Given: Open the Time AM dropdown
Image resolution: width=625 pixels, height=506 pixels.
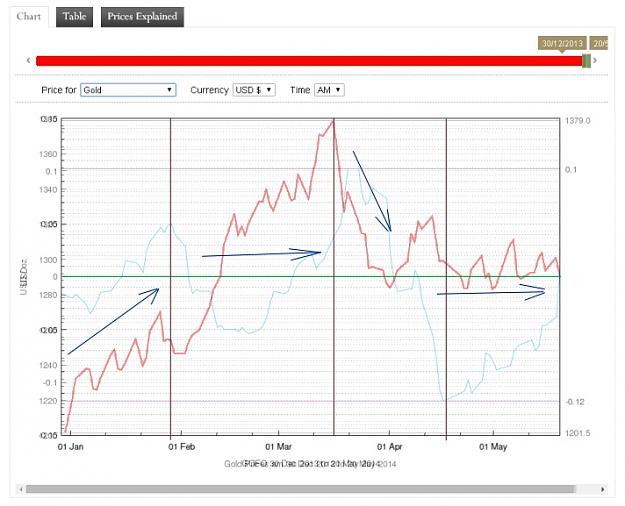Looking at the screenshot, I should pos(329,90).
